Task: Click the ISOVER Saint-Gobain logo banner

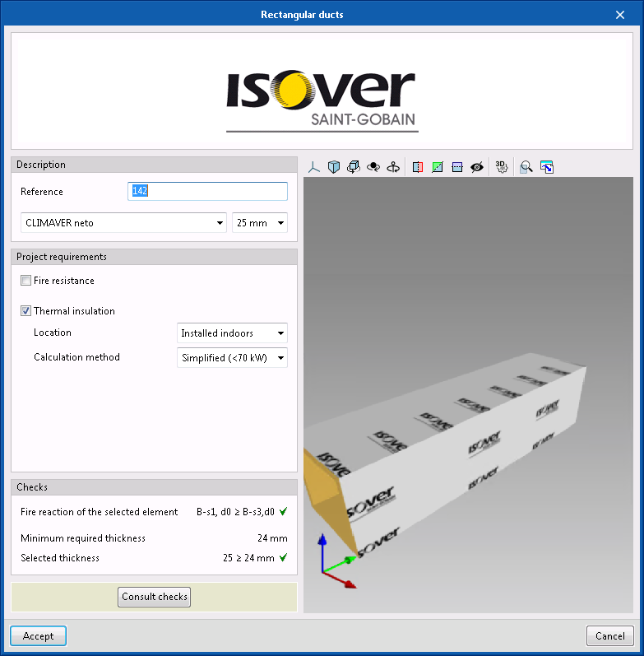Action: (x=322, y=91)
